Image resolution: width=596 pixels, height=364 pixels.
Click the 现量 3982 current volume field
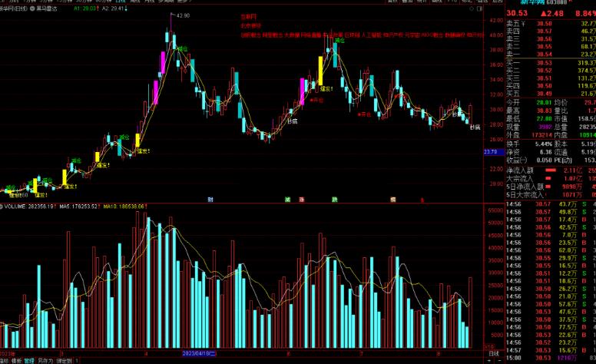point(528,127)
